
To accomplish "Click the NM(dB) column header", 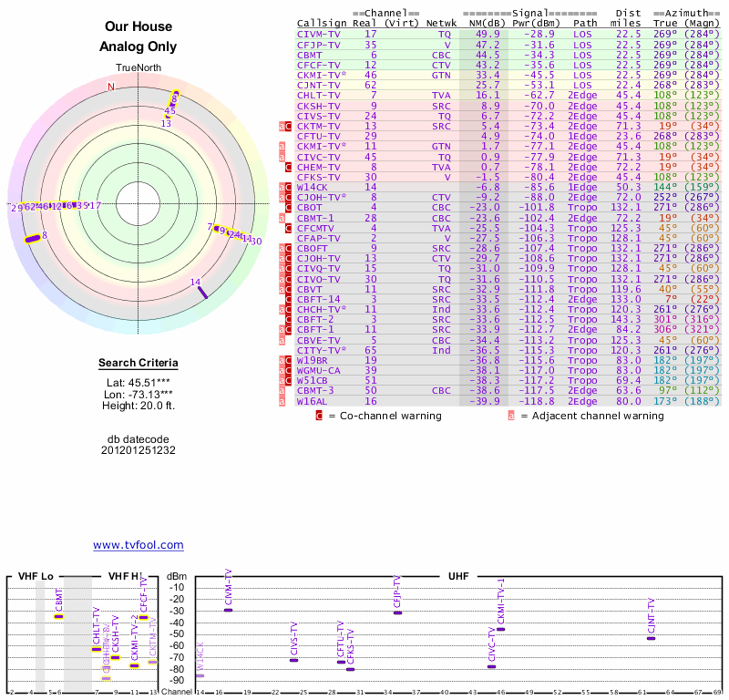I will tap(487, 24).
